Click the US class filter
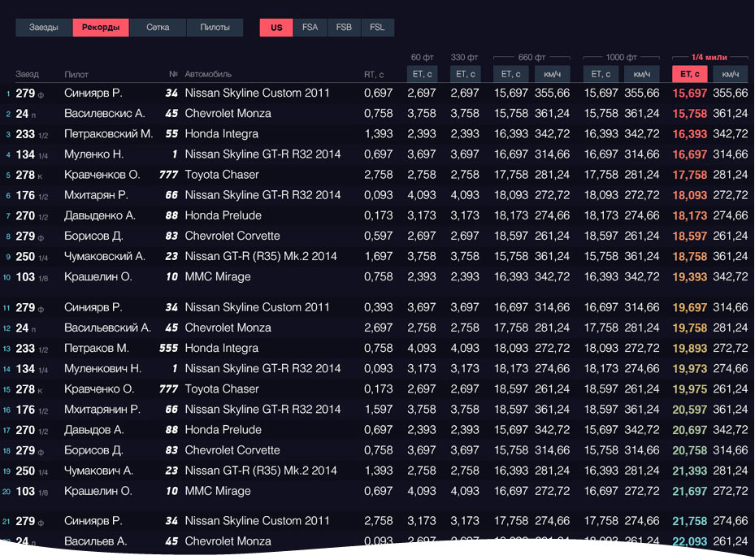Screen dimensions: 755x560 (276, 28)
